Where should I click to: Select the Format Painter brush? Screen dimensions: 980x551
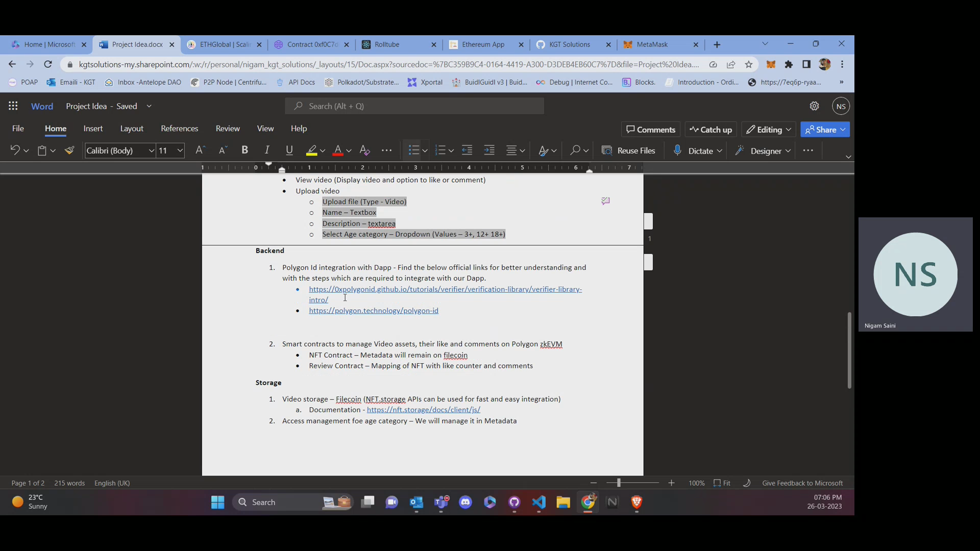coord(69,151)
